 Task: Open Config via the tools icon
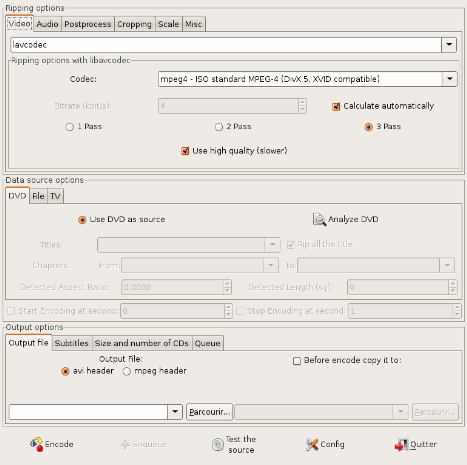coord(312,444)
